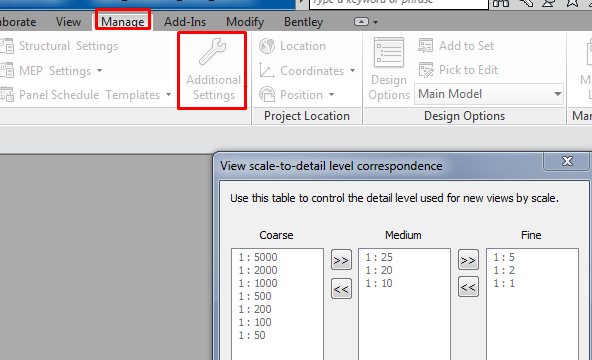Select the Pick to Edit tool
The image size is (592, 360).
point(458,70)
